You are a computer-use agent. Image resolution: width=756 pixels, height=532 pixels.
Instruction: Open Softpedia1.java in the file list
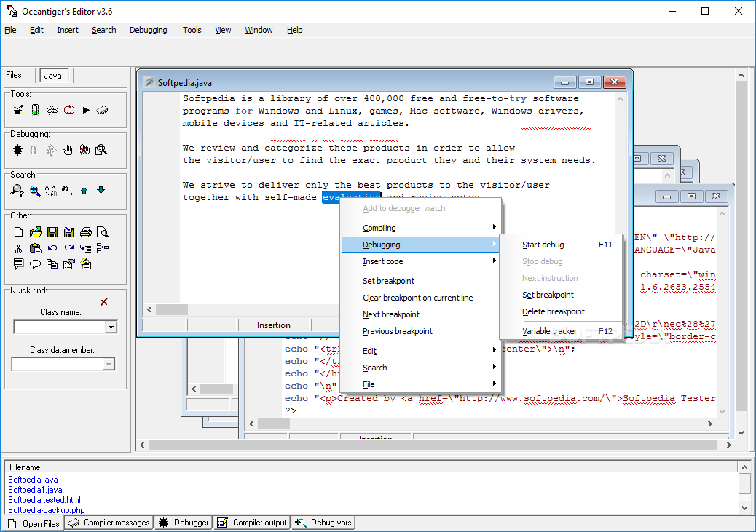[x=35, y=490]
